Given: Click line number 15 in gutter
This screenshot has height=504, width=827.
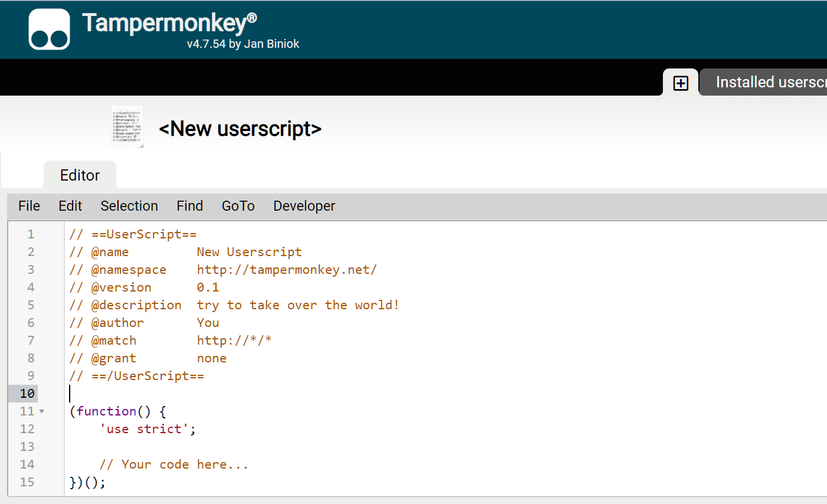Looking at the screenshot, I should (27, 482).
